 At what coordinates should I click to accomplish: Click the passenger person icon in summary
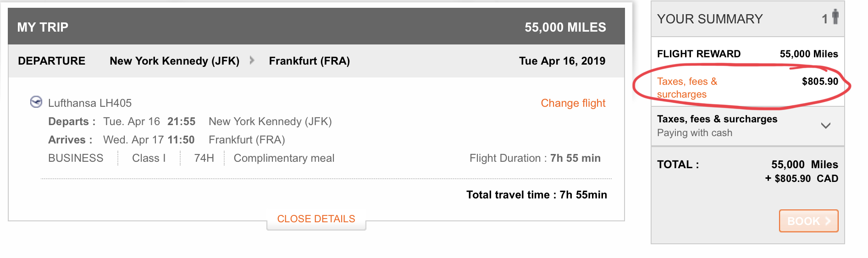click(835, 16)
